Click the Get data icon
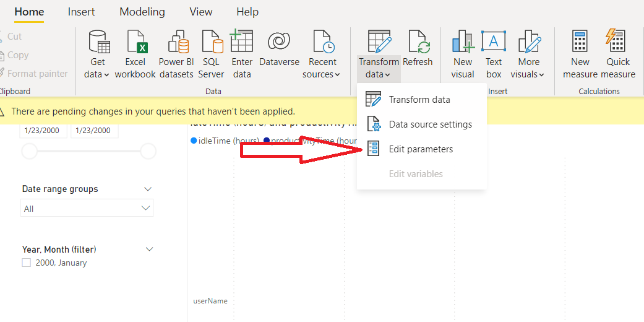 (x=98, y=43)
